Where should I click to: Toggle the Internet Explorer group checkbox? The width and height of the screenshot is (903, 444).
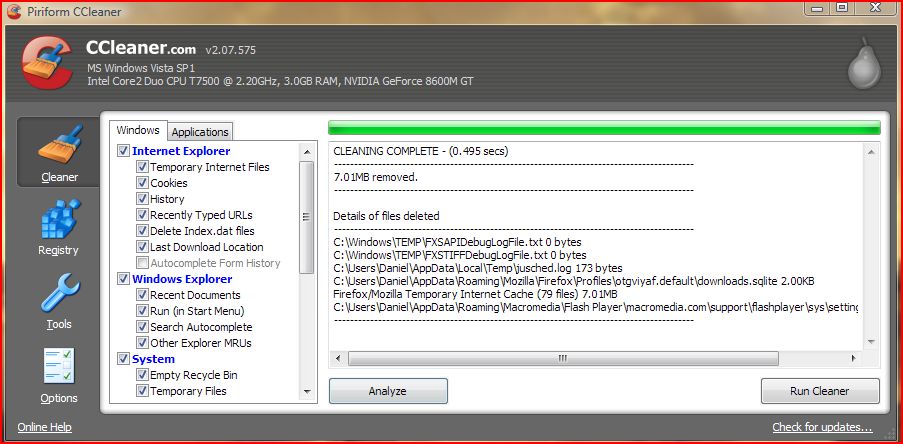click(123, 151)
